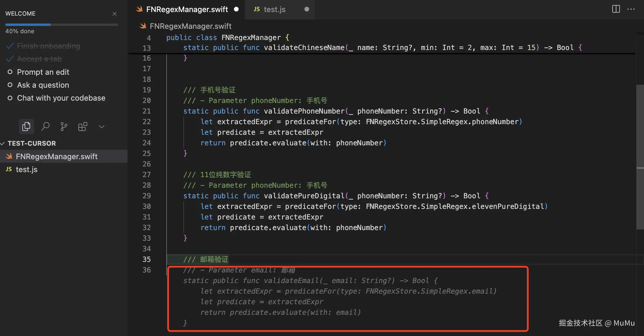Toggle the Ask a question step
The image size is (644, 336).
pyautogui.click(x=10, y=85)
